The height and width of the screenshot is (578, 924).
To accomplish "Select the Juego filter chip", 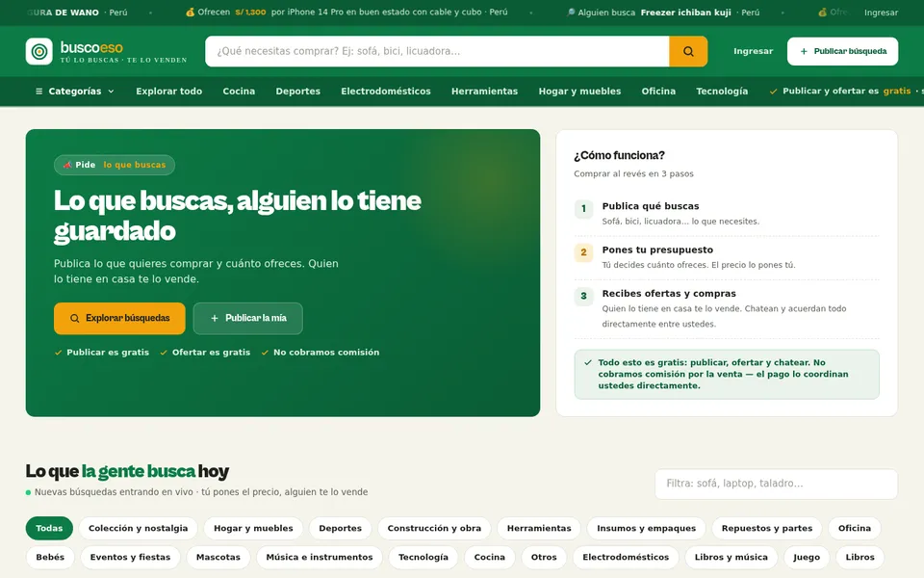I will pos(807,558).
